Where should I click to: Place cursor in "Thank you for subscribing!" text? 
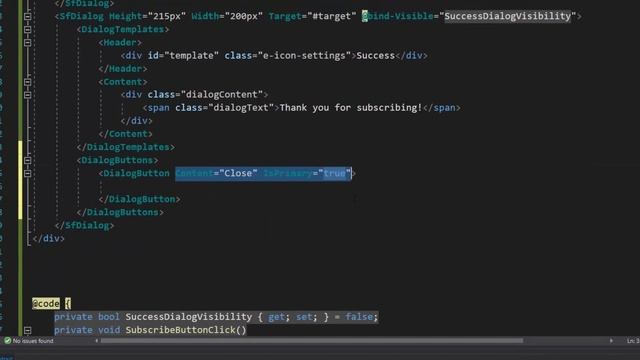(351, 108)
